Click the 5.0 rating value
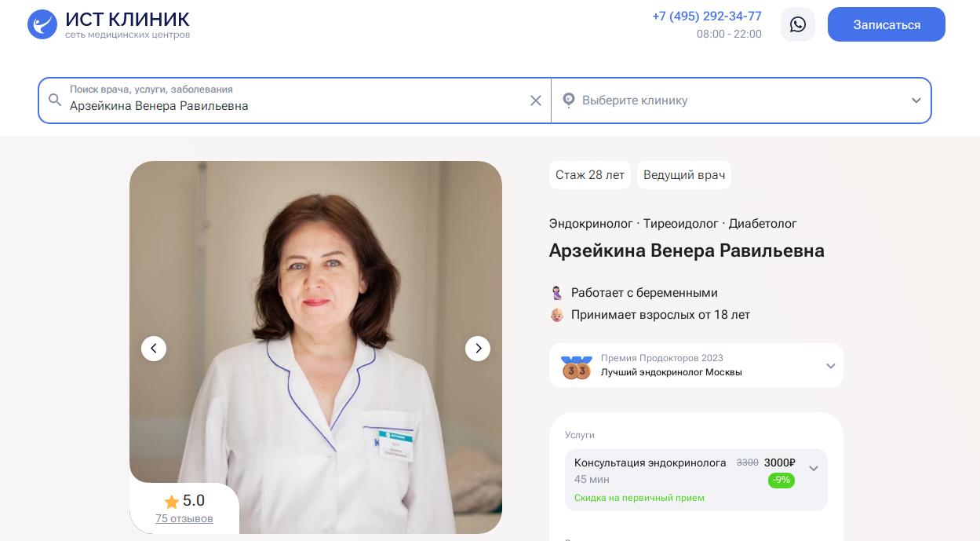The width and height of the screenshot is (980, 541). (194, 501)
